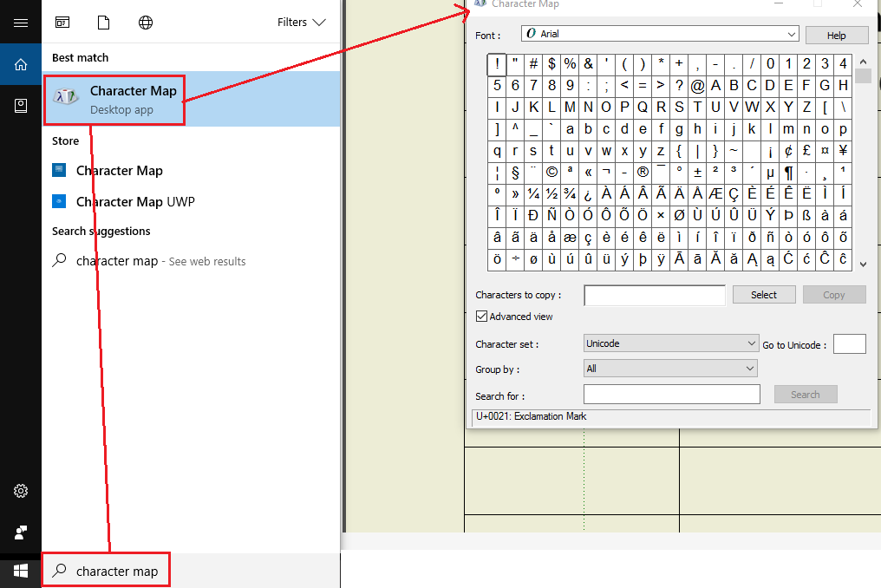Select the section § character
Image resolution: width=881 pixels, height=588 pixels.
[515, 172]
